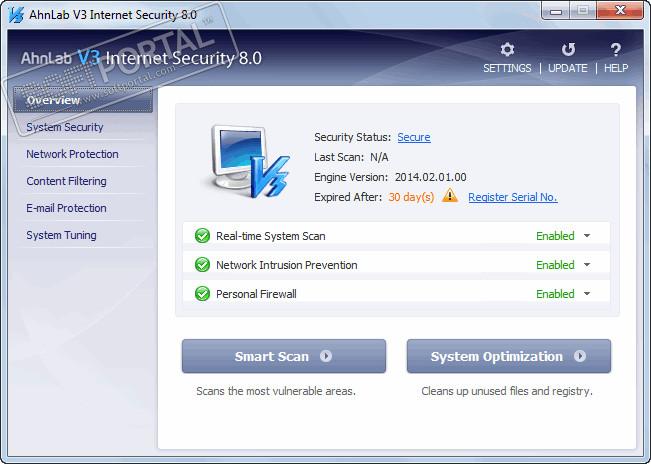651x464 pixels.
Task: Select the Overview sidebar item
Action: tap(83, 100)
